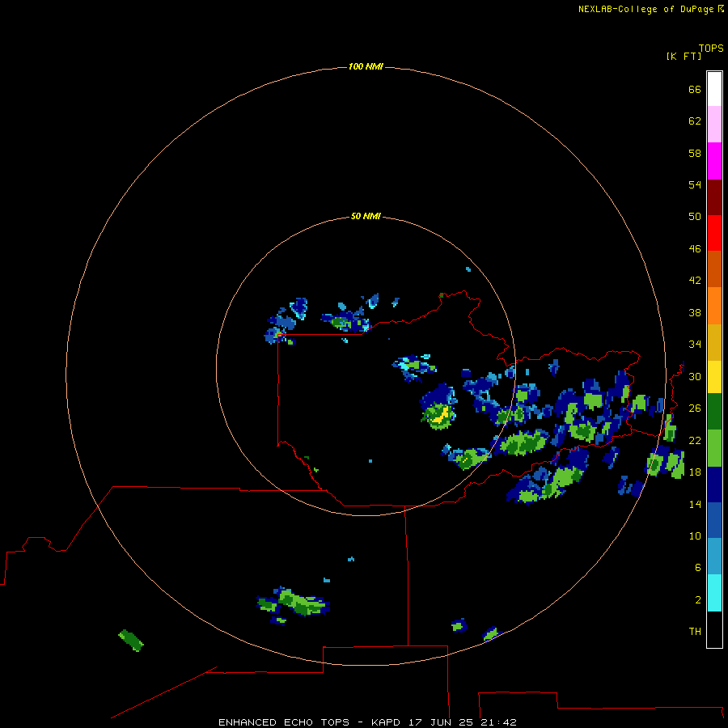Viewport: 728px width, 728px height.
Task: Click the 34 legend value
Action: tap(695, 345)
